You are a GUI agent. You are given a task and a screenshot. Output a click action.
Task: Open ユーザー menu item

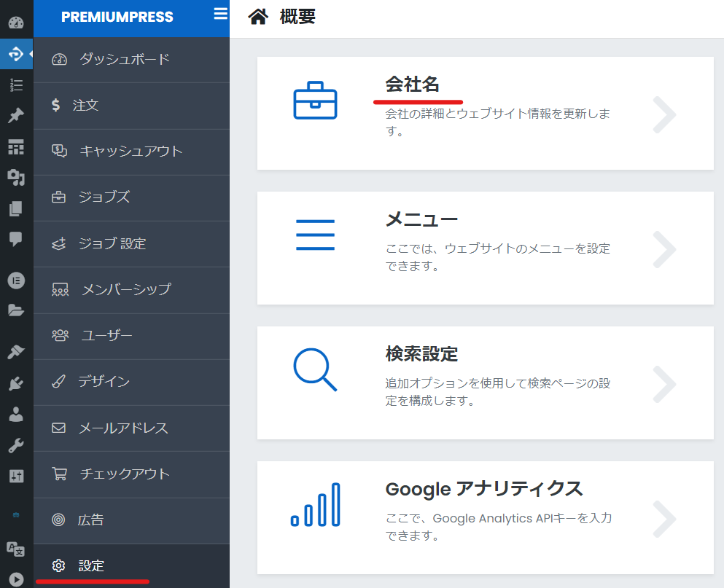click(131, 336)
